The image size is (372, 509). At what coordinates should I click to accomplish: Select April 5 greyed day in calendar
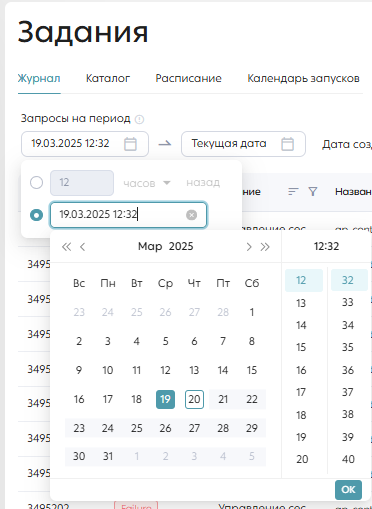(x=252, y=456)
